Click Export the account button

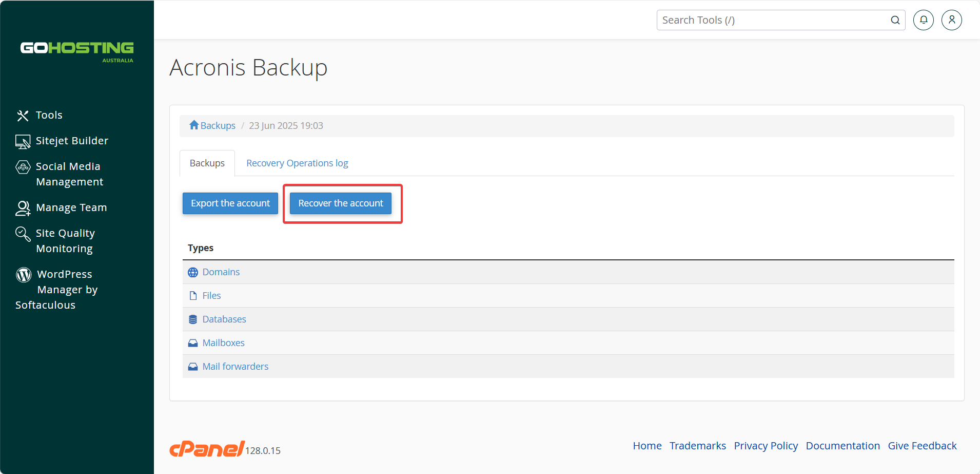click(230, 203)
